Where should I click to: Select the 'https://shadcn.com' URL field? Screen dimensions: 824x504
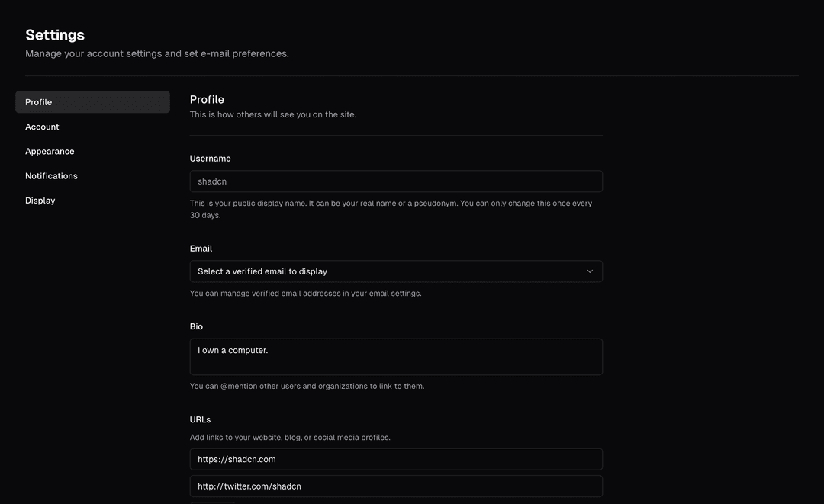[x=395, y=458]
